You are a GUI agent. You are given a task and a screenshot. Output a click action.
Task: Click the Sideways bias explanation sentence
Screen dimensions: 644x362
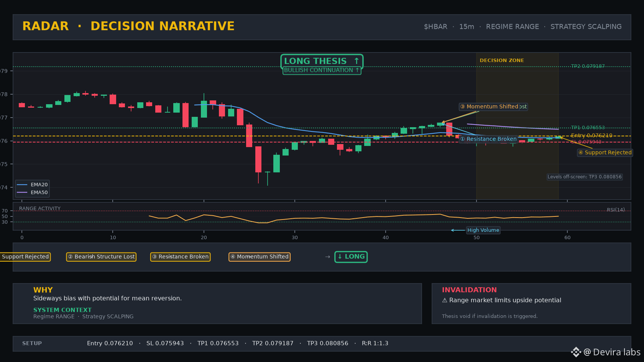click(107, 298)
